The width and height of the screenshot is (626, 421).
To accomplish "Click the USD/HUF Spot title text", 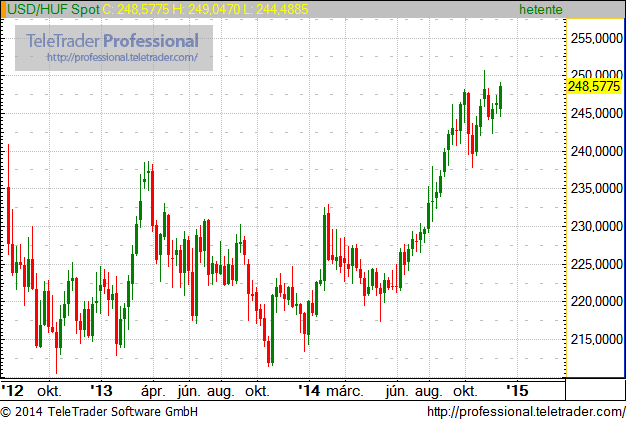I will [x=53, y=9].
